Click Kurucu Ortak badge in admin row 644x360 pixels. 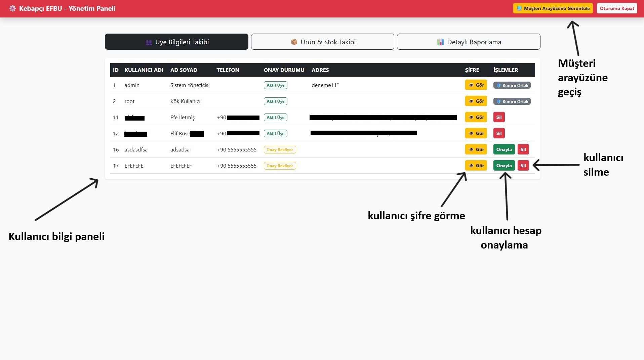pyautogui.click(x=512, y=85)
